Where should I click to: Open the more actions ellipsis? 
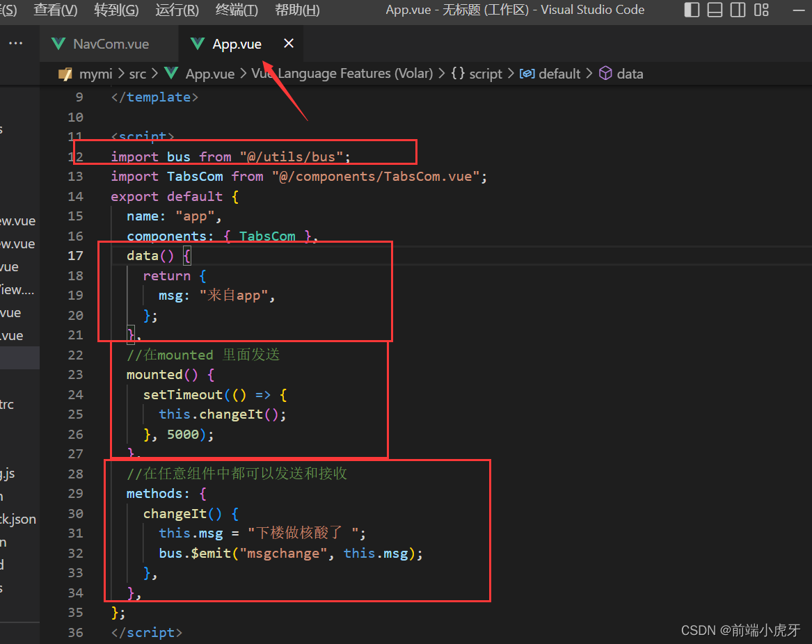pyautogui.click(x=15, y=44)
